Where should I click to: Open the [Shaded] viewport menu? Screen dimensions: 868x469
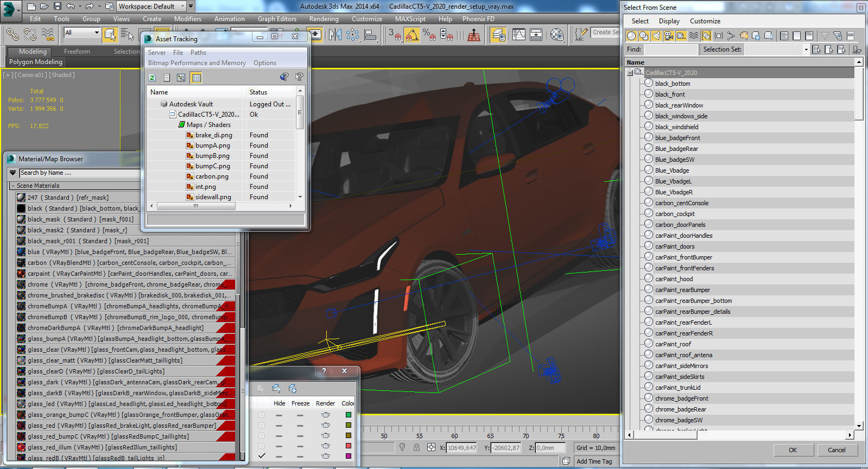coord(62,75)
